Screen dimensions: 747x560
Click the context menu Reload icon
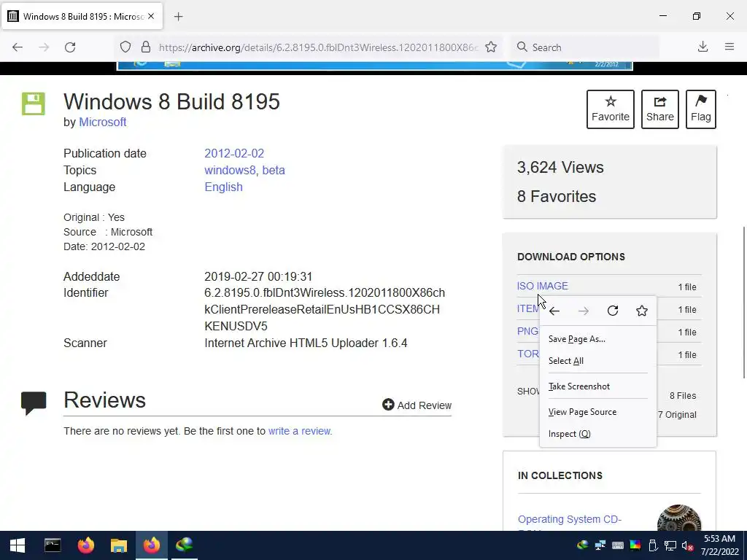click(613, 311)
